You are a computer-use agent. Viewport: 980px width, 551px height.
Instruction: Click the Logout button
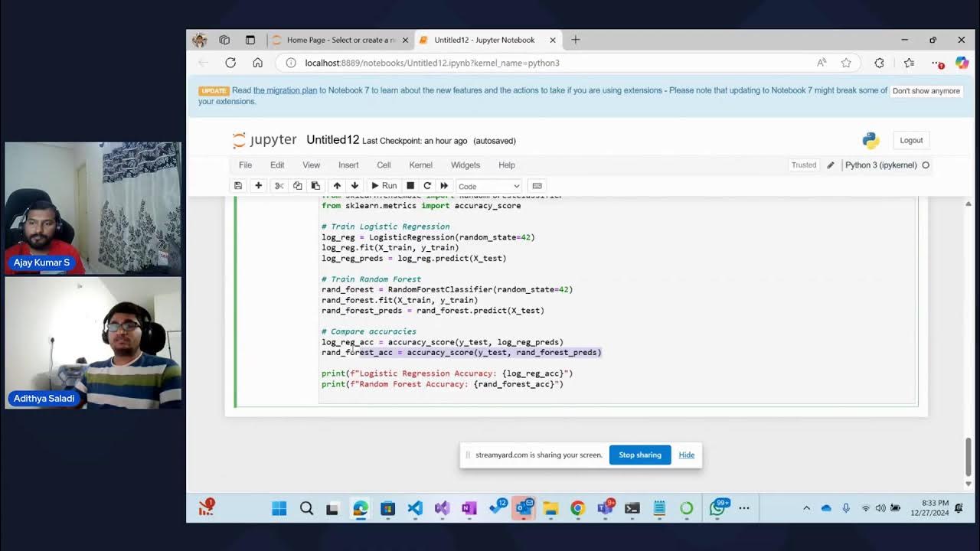point(911,140)
